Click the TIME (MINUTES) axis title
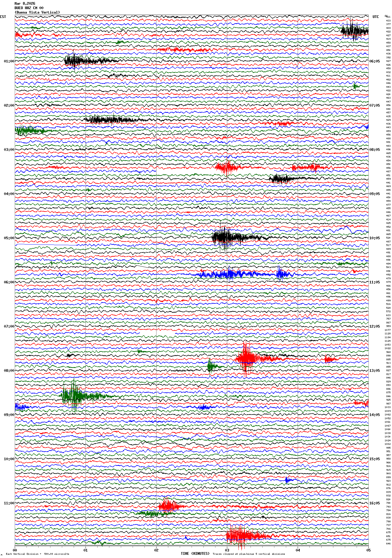The width and height of the screenshot is (392, 558). pyautogui.click(x=195, y=554)
